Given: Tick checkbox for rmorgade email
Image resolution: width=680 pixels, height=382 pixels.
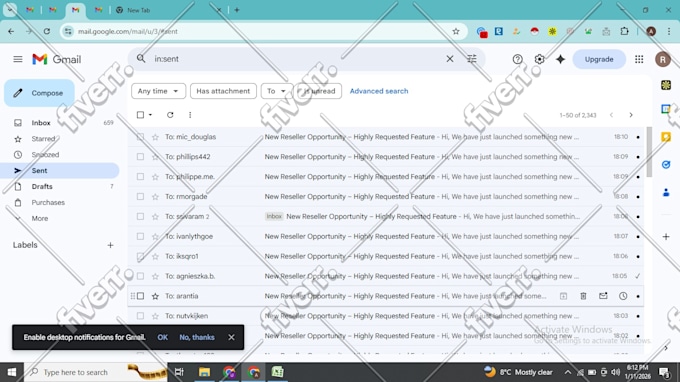Looking at the screenshot, I should pyautogui.click(x=140, y=197).
